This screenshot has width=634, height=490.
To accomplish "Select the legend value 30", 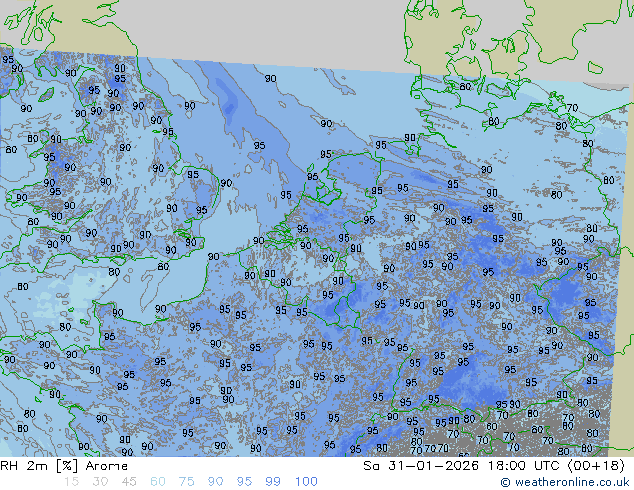I will (100, 482).
